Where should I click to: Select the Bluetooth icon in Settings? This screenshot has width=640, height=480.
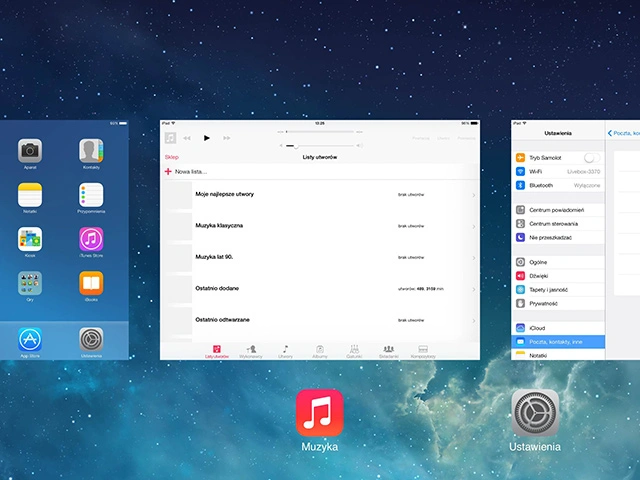point(520,185)
